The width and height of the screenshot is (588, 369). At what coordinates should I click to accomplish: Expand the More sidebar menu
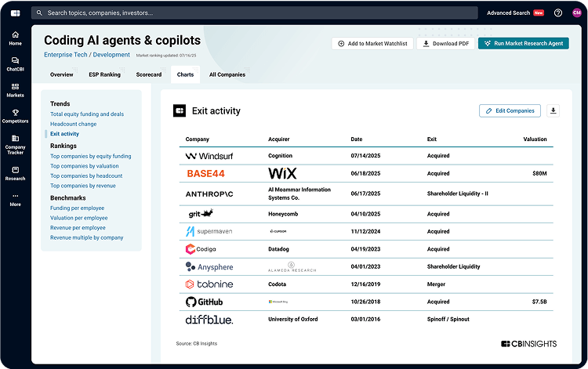tap(16, 199)
